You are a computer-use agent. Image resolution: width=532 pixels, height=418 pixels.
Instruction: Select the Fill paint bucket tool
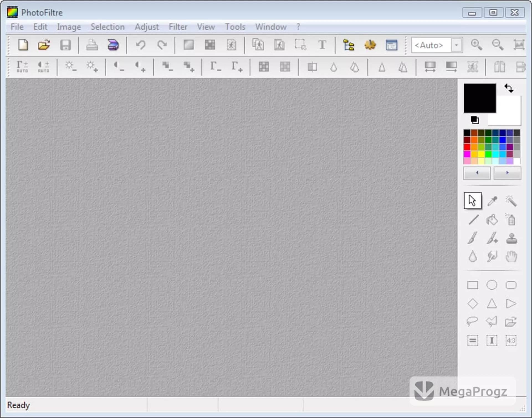tap(492, 220)
